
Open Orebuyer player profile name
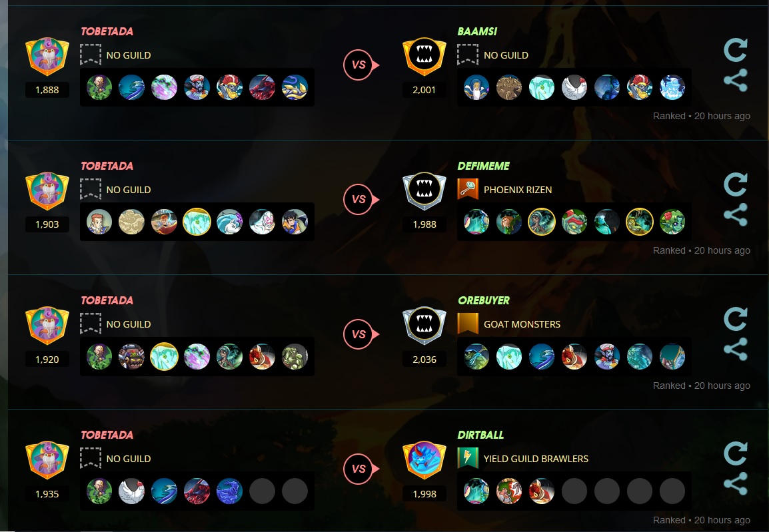[x=484, y=300]
